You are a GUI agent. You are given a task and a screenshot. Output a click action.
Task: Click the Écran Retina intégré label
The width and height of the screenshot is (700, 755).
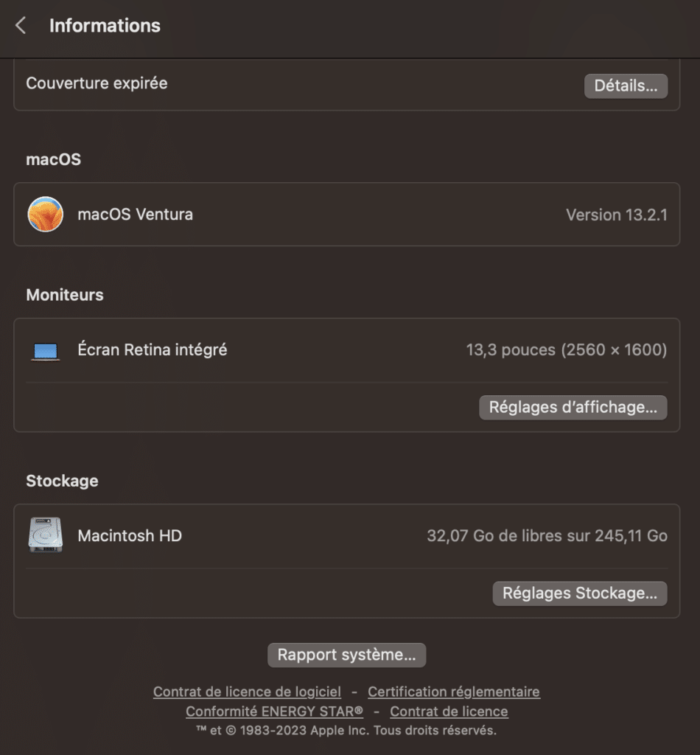(x=152, y=349)
